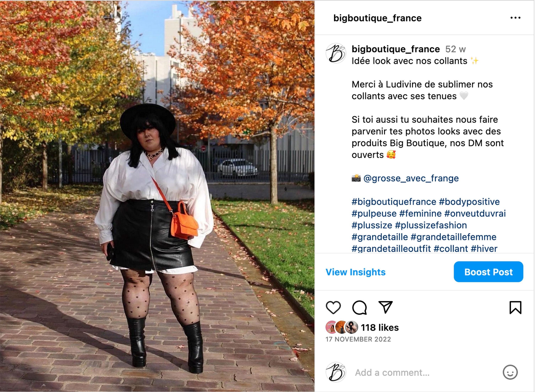The height and width of the screenshot is (392, 537).
Task: Open View Insights
Action: click(x=355, y=272)
